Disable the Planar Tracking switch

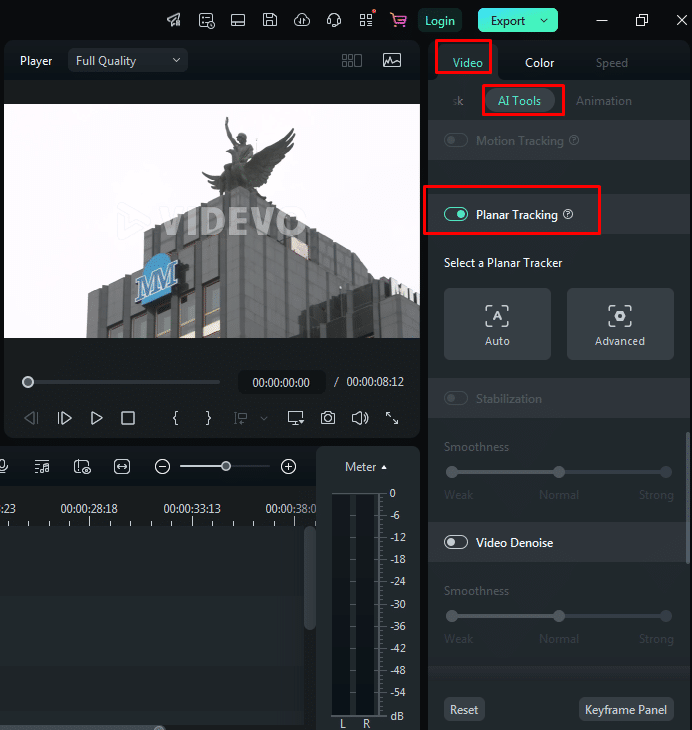coord(456,214)
